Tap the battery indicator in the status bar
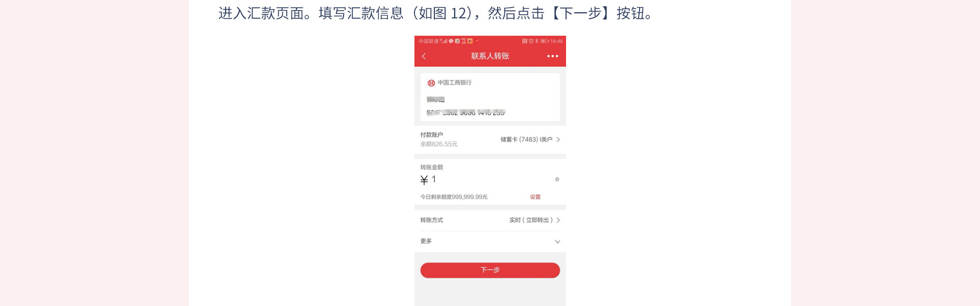Image resolution: width=980 pixels, height=306 pixels. [545, 41]
